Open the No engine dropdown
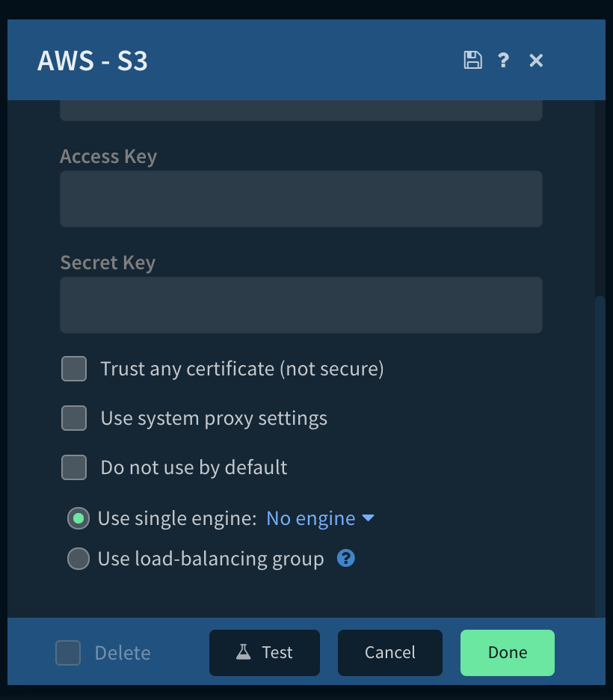 click(311, 518)
